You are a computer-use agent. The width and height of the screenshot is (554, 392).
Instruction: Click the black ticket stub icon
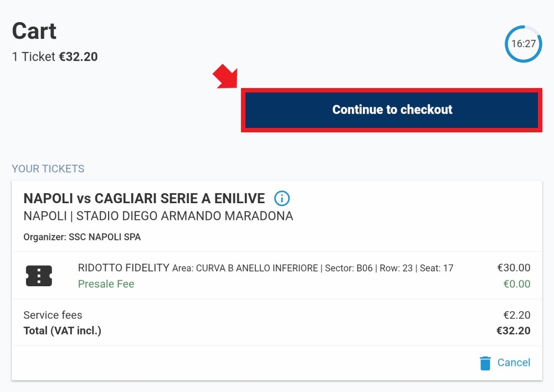click(x=39, y=276)
